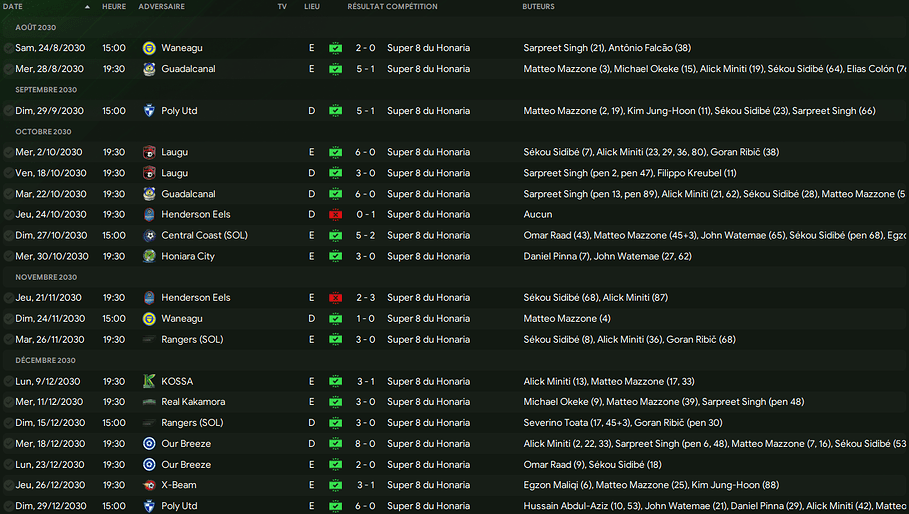This screenshot has height=514, width=909.
Task: Open Henderson Eels link on 24/10/2030 row
Action: point(196,214)
